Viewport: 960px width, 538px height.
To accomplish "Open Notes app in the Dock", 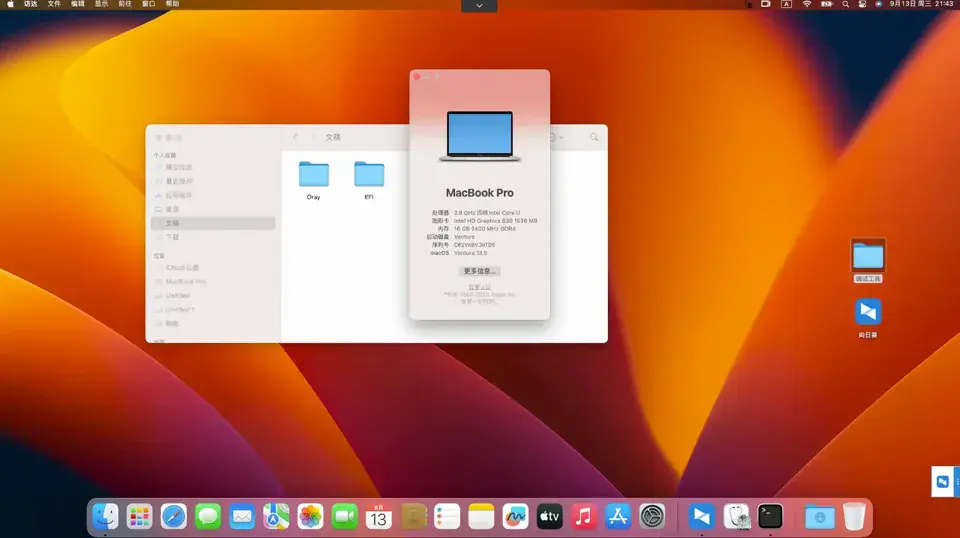I will [x=481, y=517].
